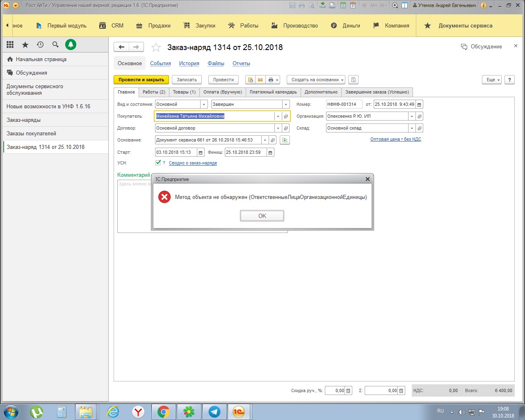Toggle the УСН checkbox
Screen dimensions: 525x420
tap(158, 163)
